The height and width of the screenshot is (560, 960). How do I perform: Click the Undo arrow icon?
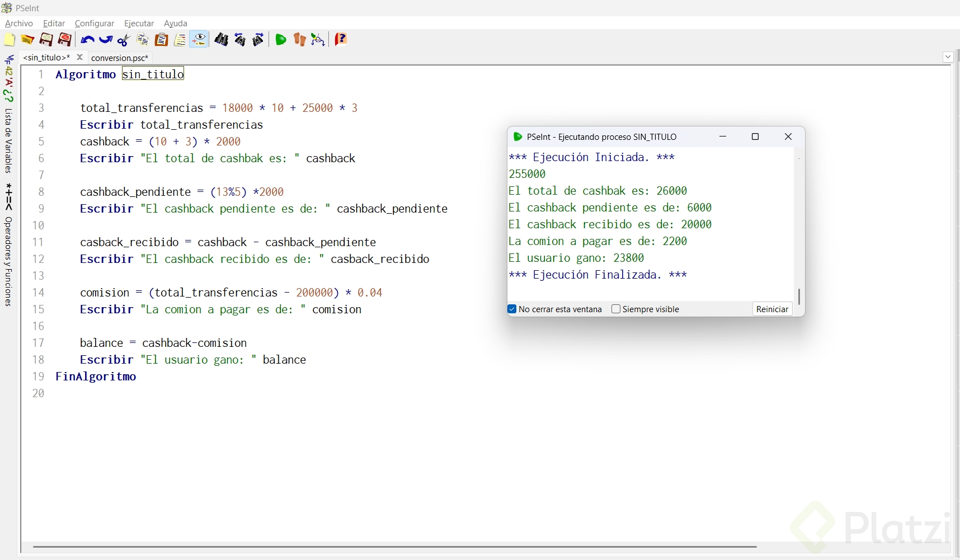[87, 40]
